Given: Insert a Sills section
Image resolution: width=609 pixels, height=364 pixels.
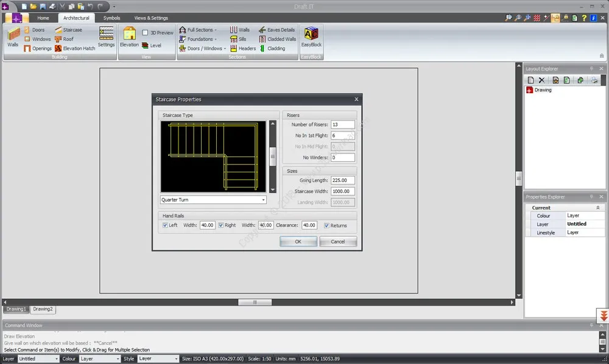Looking at the screenshot, I should click(x=238, y=39).
